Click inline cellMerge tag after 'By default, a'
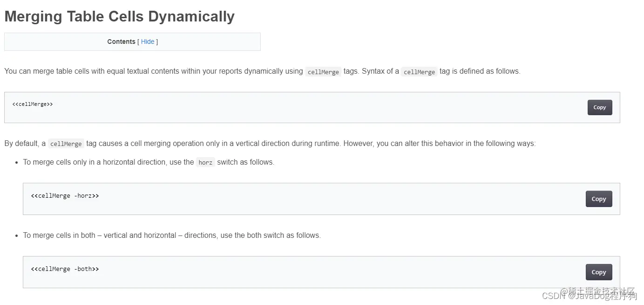Image resolution: width=644 pixels, height=305 pixels. pos(66,144)
